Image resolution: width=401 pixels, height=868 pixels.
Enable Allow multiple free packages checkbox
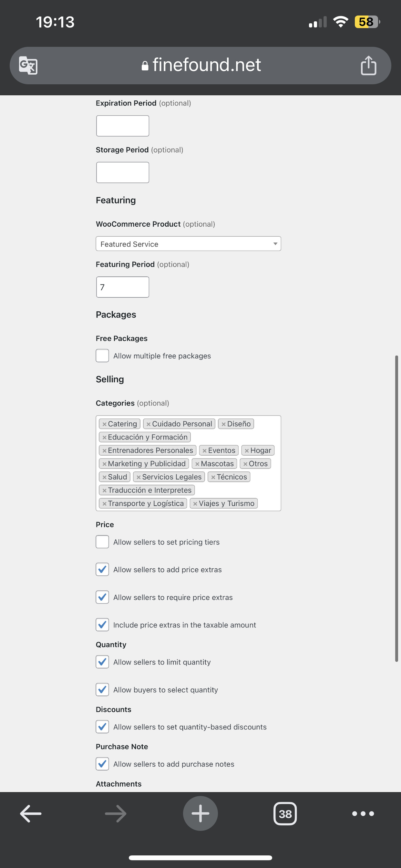[x=102, y=356]
